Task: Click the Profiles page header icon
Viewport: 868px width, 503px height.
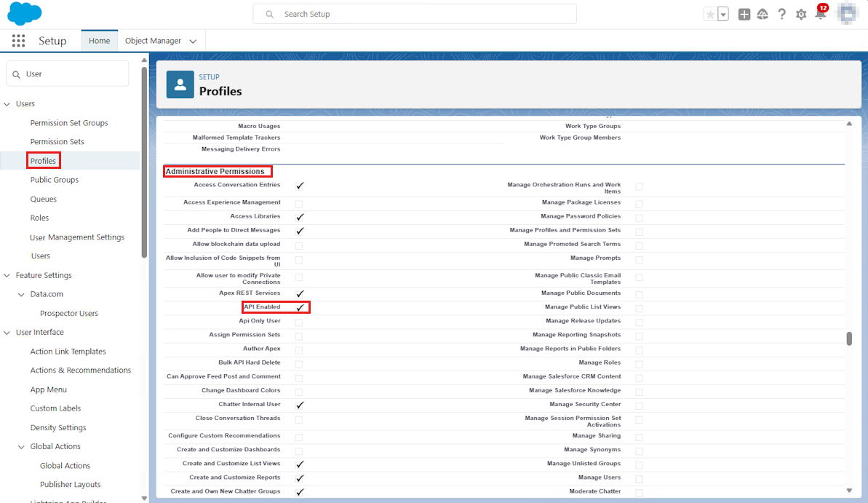Action: tap(180, 84)
